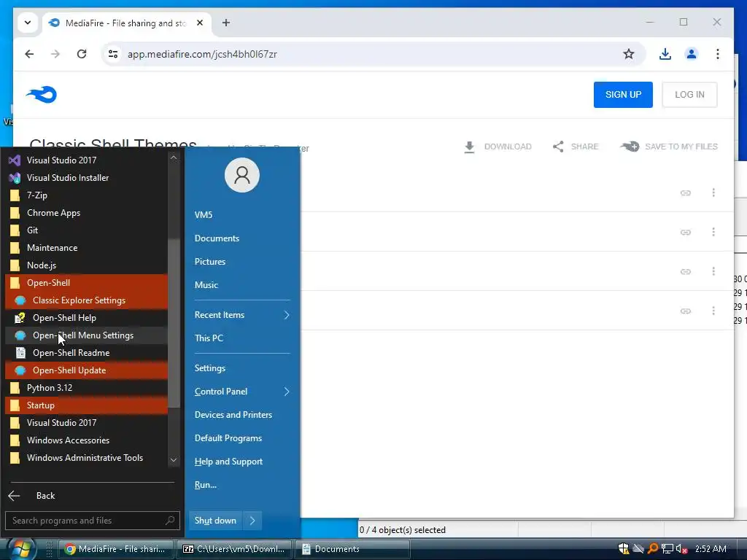The image size is (747, 560).
Task: Open Documents from start menu
Action: coord(242,238)
